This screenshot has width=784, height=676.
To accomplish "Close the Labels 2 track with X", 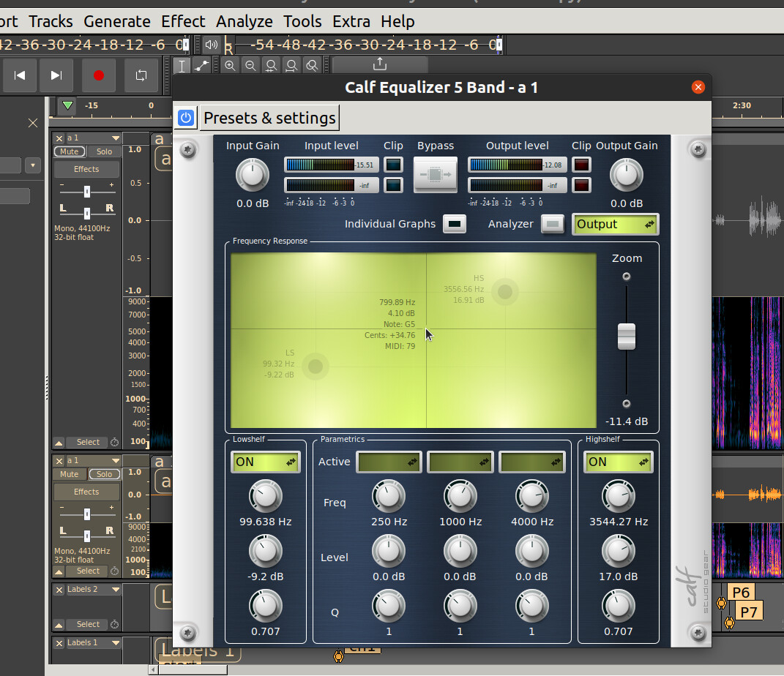I will tap(59, 590).
